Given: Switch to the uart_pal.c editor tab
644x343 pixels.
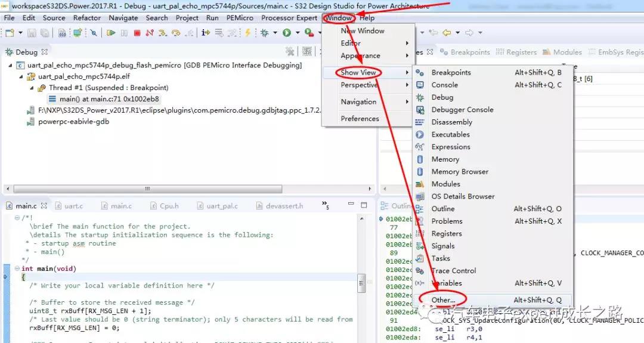Looking at the screenshot, I should click(x=222, y=206).
